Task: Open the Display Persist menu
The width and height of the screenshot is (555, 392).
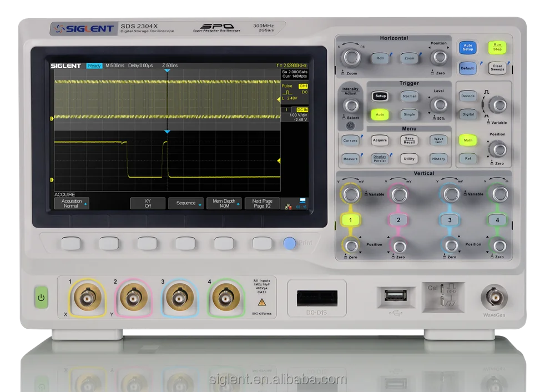Action: pyautogui.click(x=380, y=159)
